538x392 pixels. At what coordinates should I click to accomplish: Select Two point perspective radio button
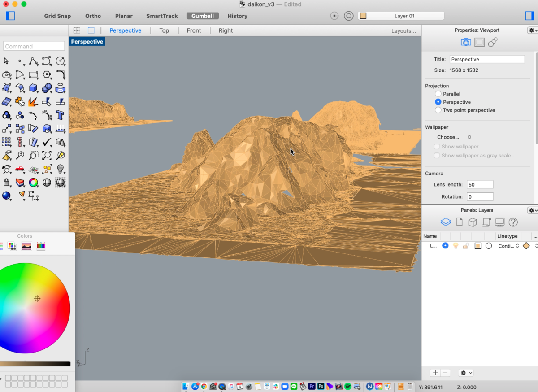(x=438, y=110)
